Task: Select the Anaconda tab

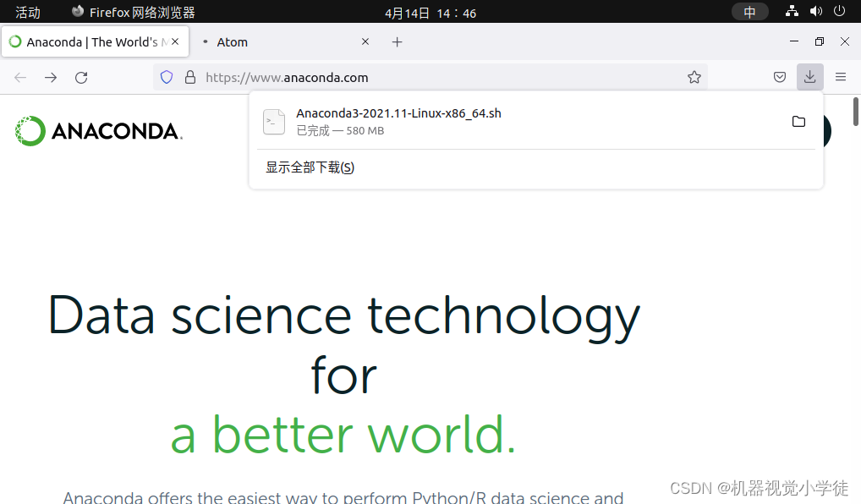Action: click(95, 41)
